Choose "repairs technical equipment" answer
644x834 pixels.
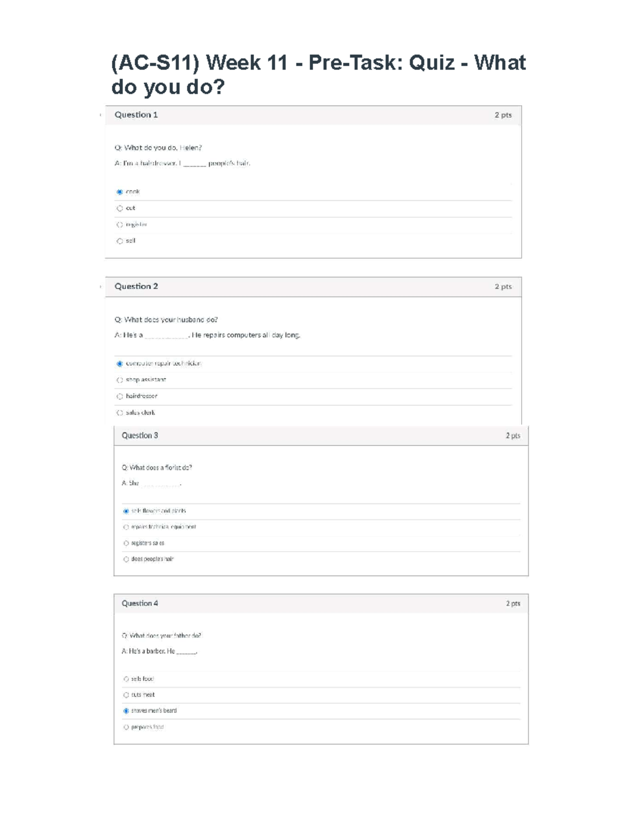[x=126, y=527]
